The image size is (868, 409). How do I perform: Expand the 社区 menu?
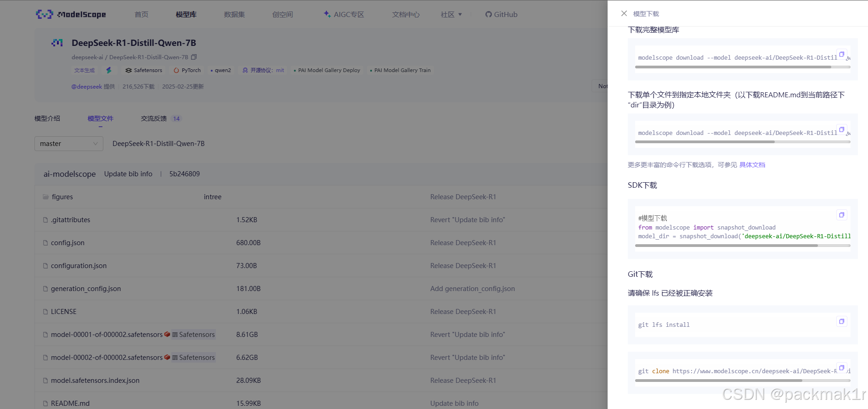tap(451, 15)
